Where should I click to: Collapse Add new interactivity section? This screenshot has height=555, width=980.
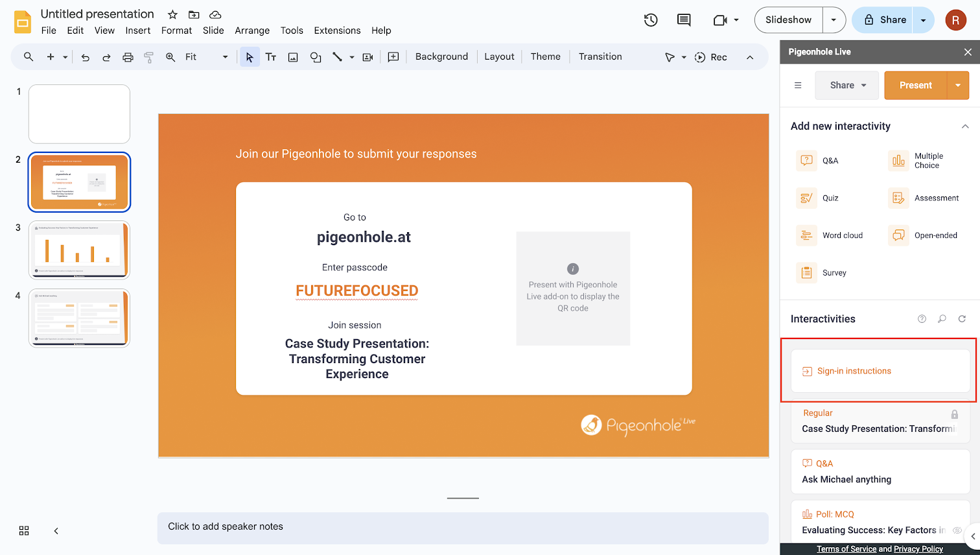[x=965, y=126]
